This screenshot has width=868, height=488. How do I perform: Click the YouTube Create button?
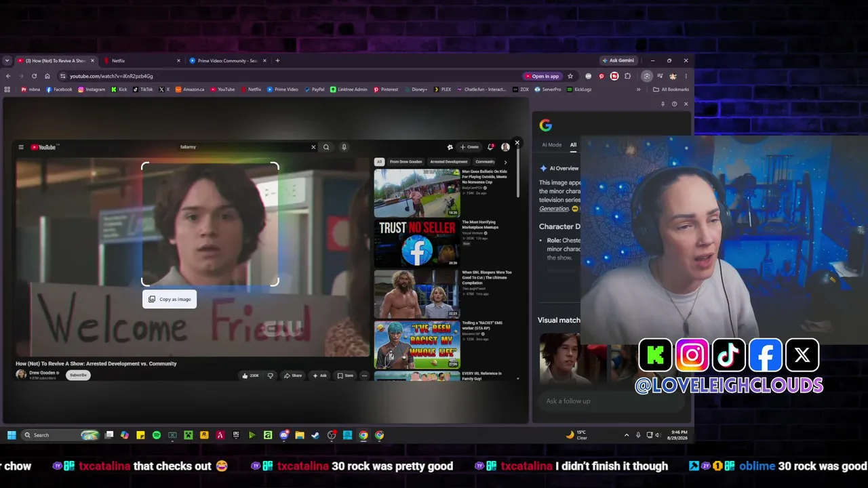pos(469,147)
